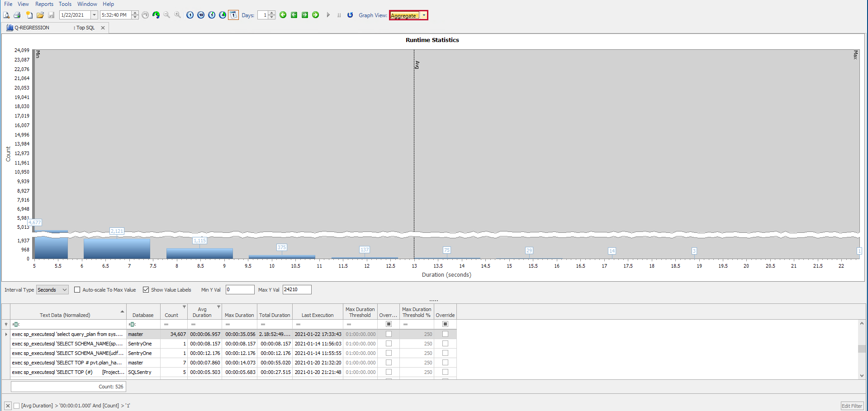Toggle Show Value Labels checkbox

(146, 290)
